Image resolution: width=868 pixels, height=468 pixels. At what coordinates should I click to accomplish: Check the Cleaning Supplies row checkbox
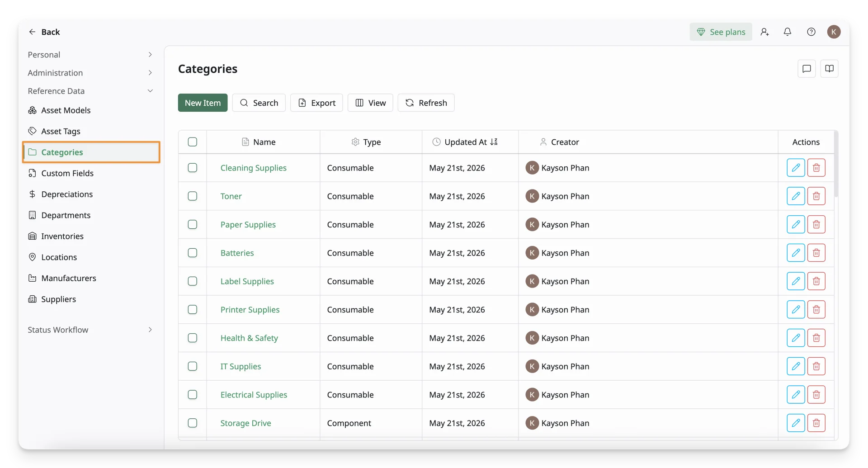click(193, 168)
